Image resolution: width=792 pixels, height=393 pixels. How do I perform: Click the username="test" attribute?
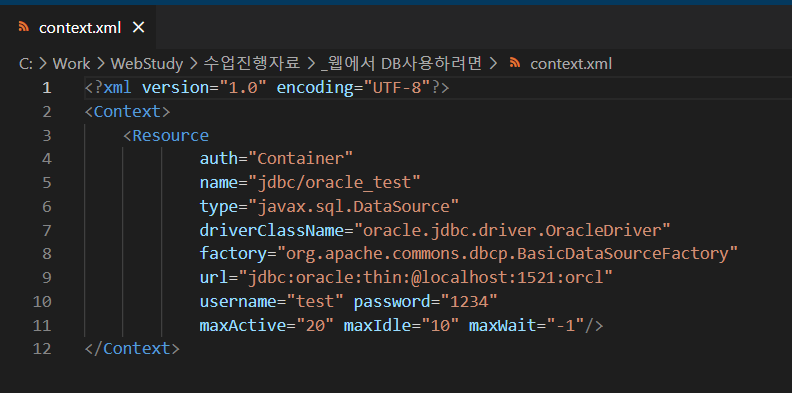(x=271, y=302)
